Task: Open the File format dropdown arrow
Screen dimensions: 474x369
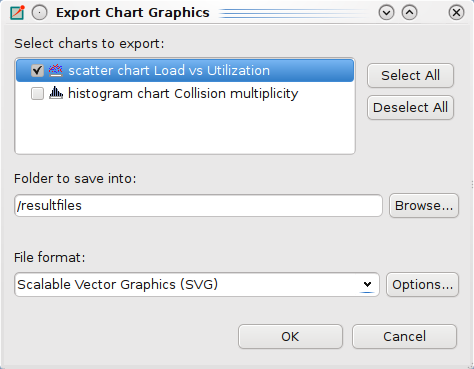Action: pyautogui.click(x=367, y=284)
